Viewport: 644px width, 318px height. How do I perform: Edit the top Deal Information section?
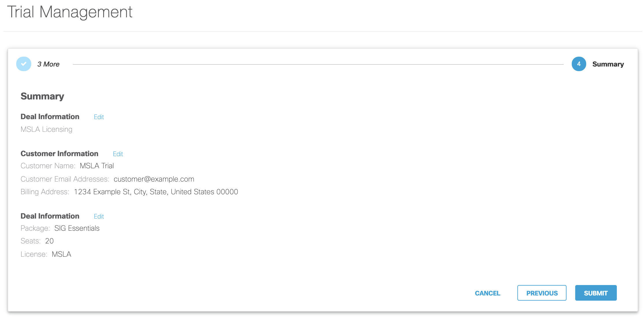[99, 117]
